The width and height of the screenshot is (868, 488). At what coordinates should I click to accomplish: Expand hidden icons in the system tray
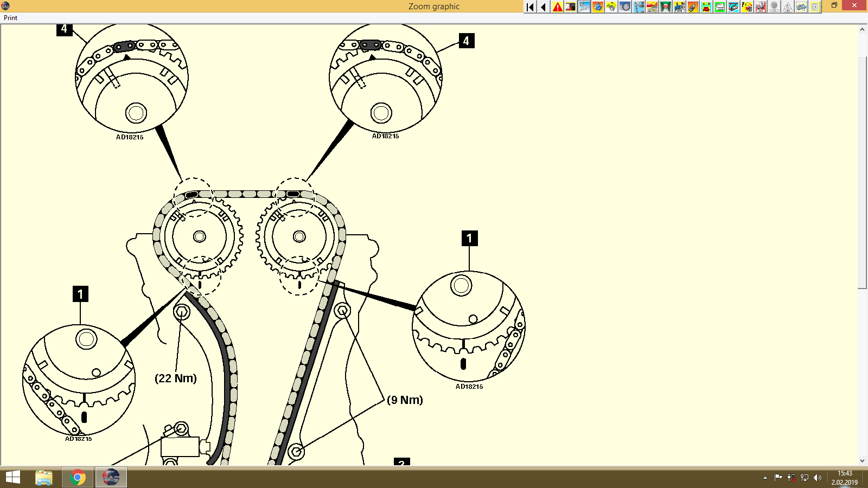coord(765,478)
